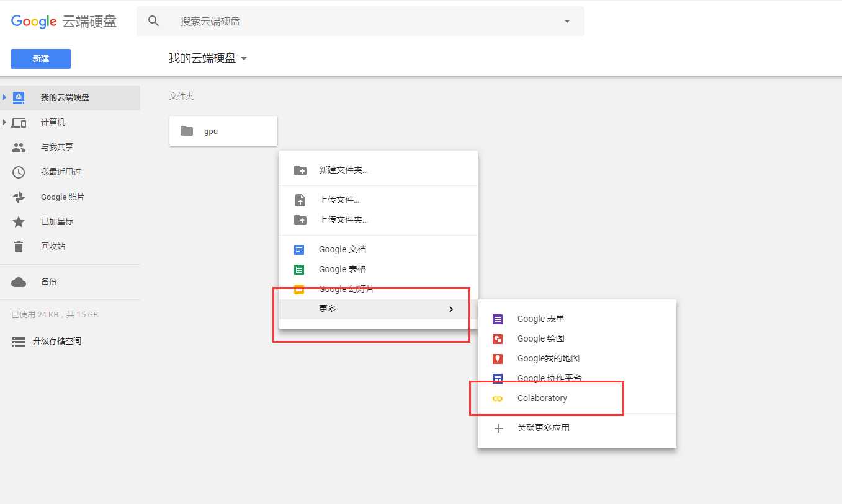The width and height of the screenshot is (842, 504).
Task: Click the Google Sheets icon
Action: pyautogui.click(x=299, y=270)
